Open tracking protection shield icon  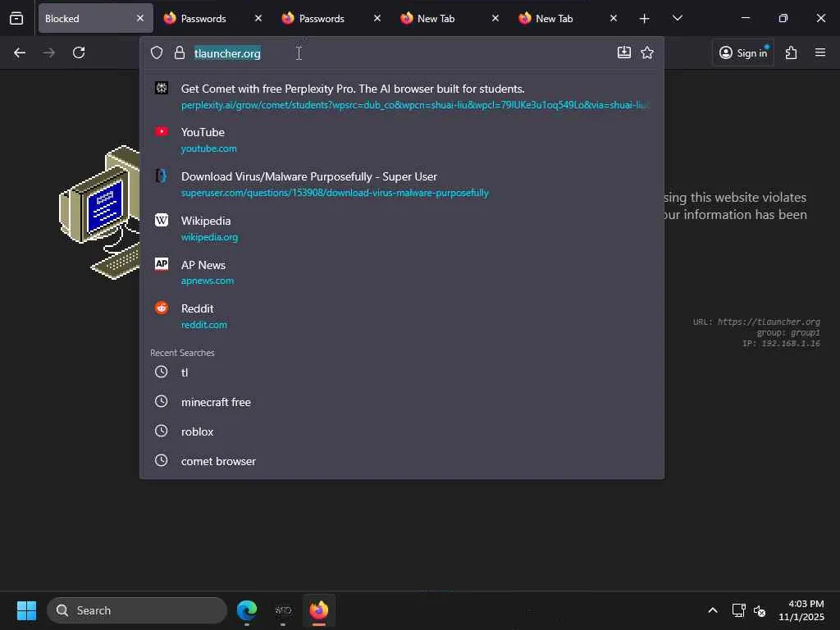pos(157,52)
